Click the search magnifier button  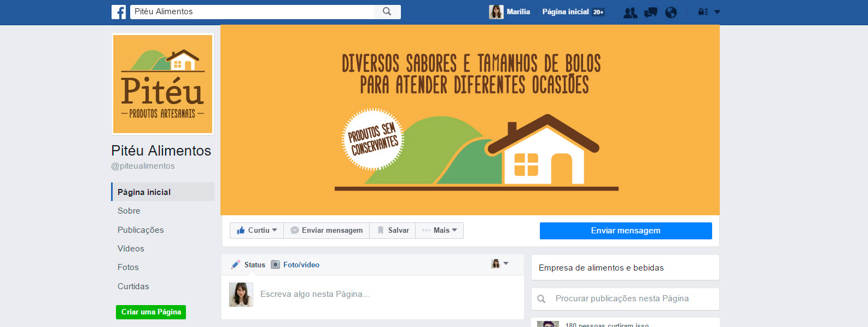click(x=387, y=12)
